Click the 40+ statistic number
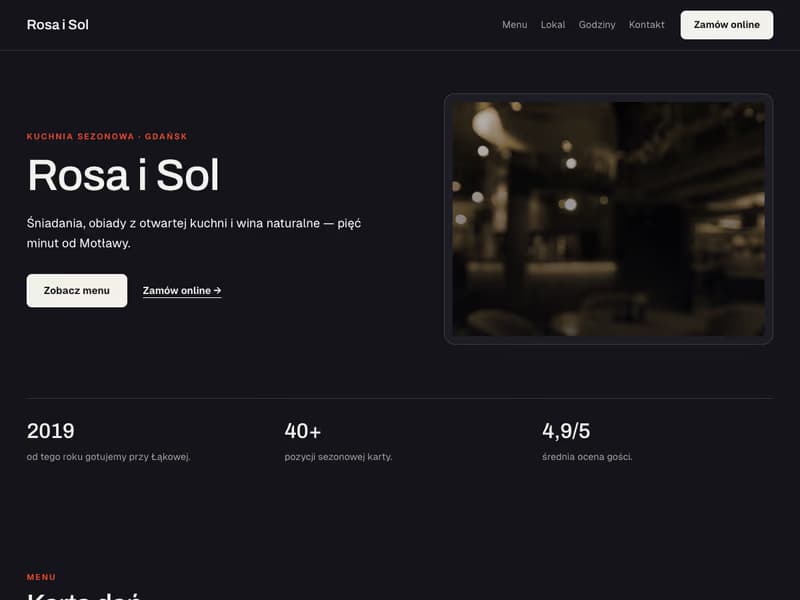This screenshot has height=600, width=800. point(303,431)
